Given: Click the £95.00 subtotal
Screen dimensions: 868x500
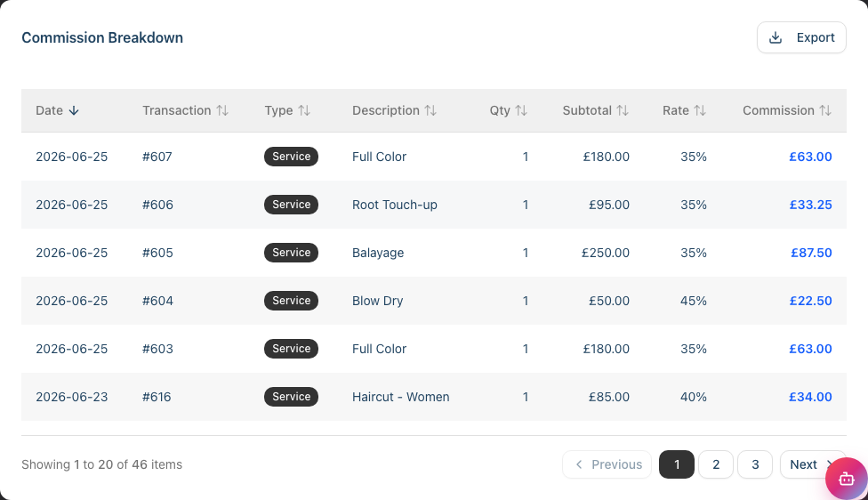Looking at the screenshot, I should pyautogui.click(x=609, y=205).
